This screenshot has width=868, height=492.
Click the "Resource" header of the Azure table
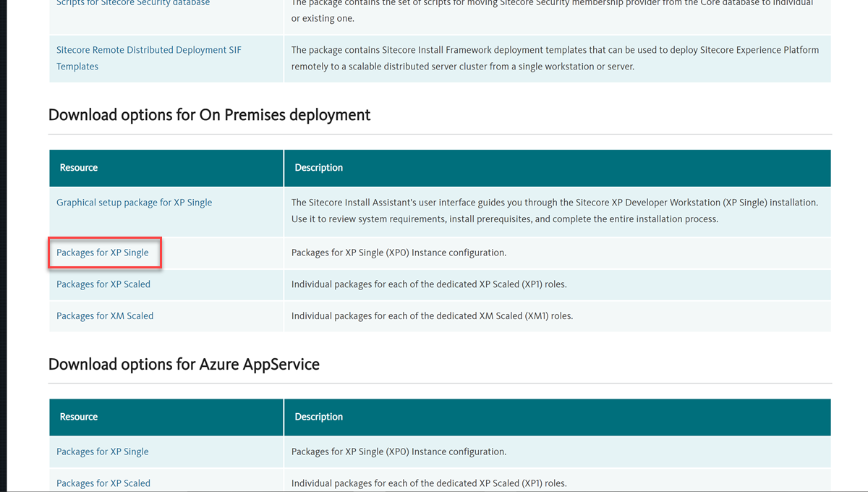[78, 417]
